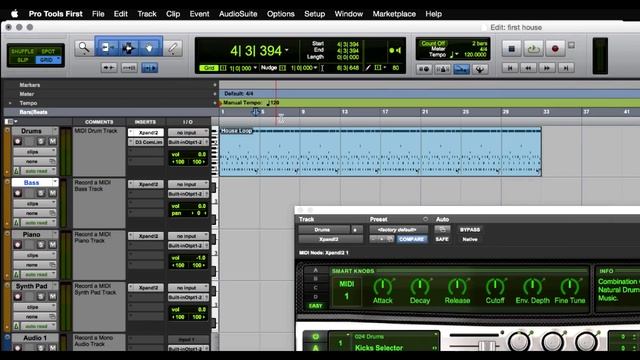Open the Track menu

click(147, 14)
